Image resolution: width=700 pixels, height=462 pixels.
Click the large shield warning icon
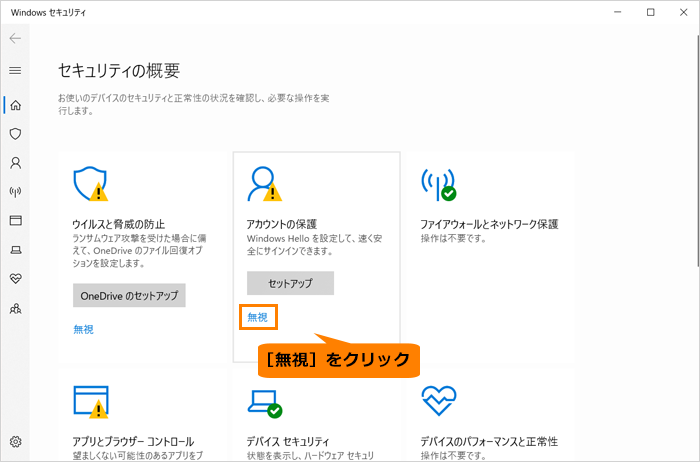click(x=91, y=184)
